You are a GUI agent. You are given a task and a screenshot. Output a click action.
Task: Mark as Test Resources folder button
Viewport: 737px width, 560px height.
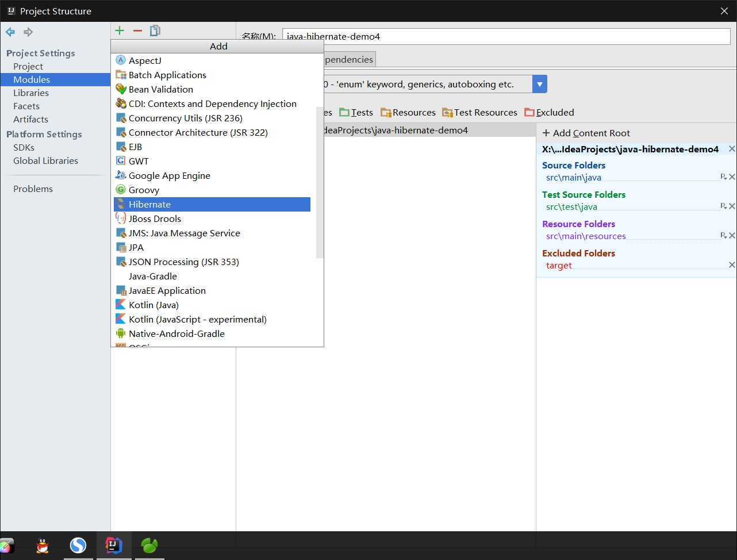pyautogui.click(x=480, y=112)
